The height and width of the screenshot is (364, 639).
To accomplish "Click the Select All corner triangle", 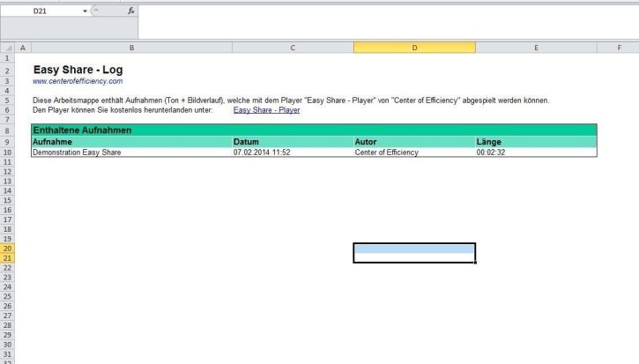I will click(x=7, y=48).
